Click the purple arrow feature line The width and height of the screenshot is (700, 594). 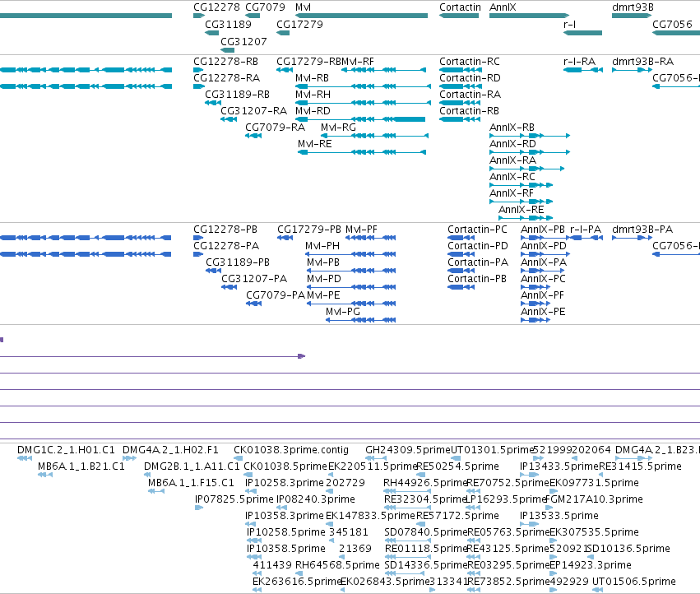[152, 356]
